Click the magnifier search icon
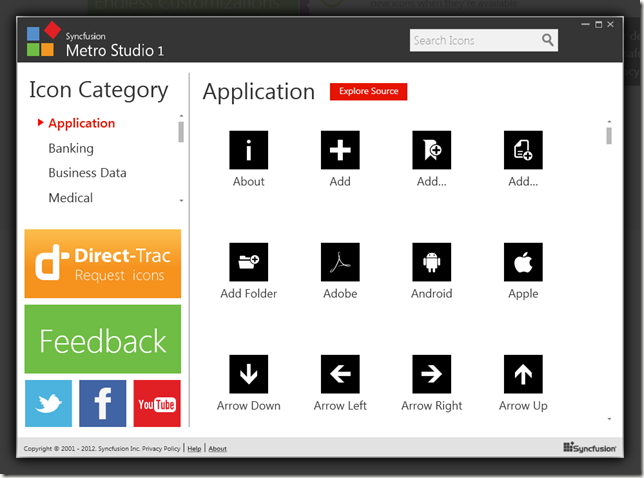Viewport: 644px width, 478px height. pos(547,40)
